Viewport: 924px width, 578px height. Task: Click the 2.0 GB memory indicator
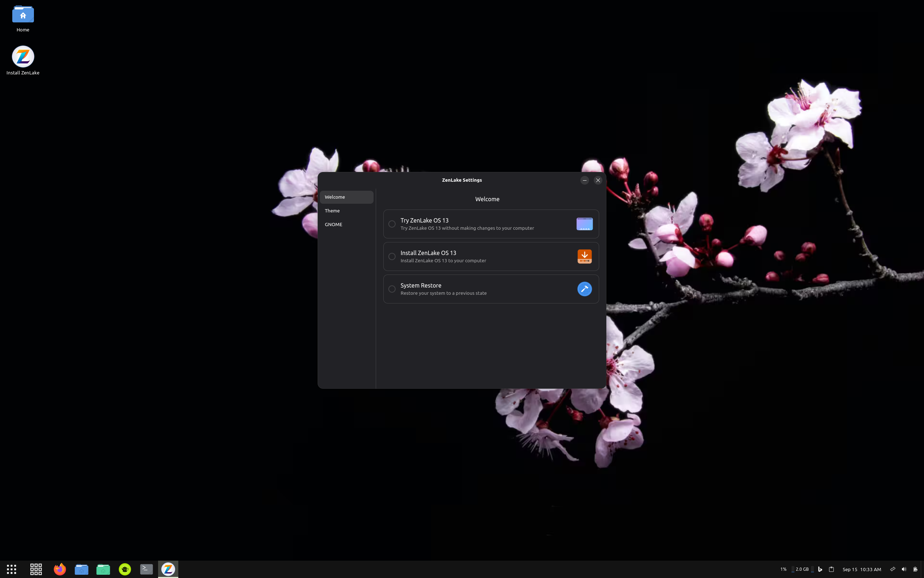pos(802,569)
